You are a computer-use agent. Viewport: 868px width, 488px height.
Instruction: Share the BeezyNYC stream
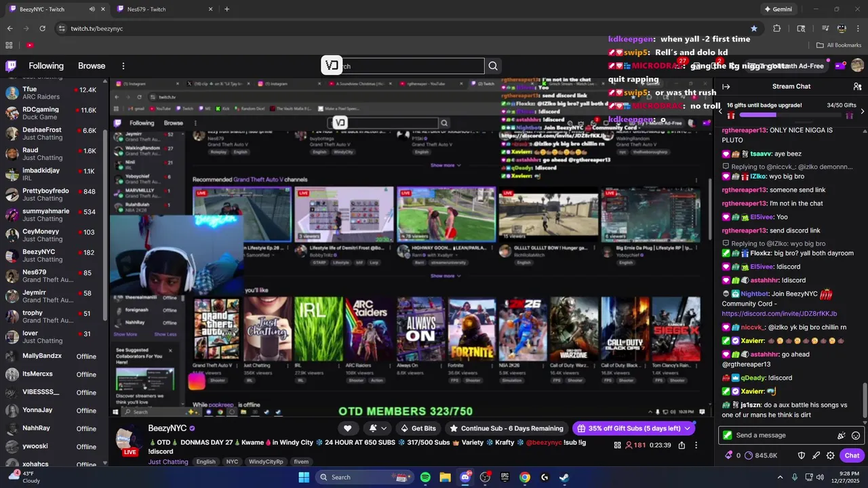click(x=682, y=445)
